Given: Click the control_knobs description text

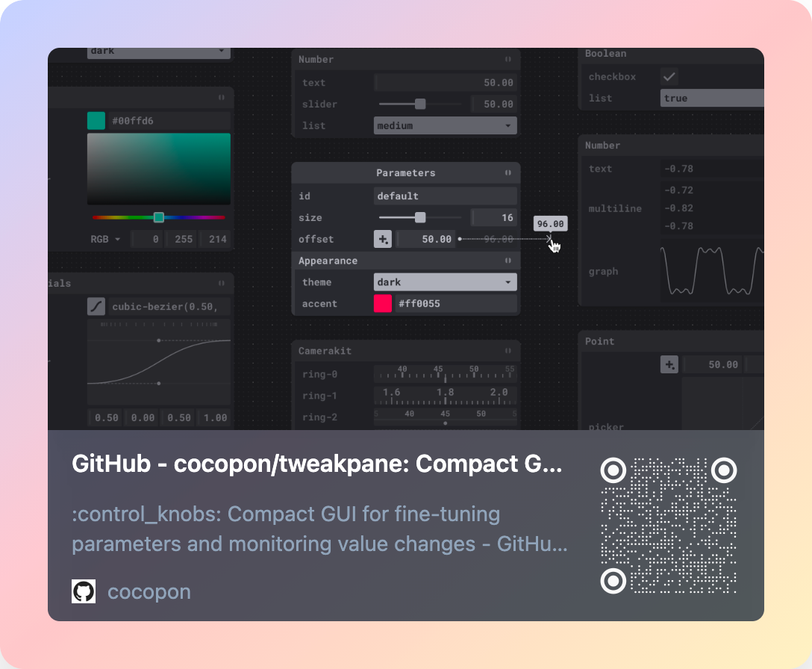Looking at the screenshot, I should pos(319,529).
